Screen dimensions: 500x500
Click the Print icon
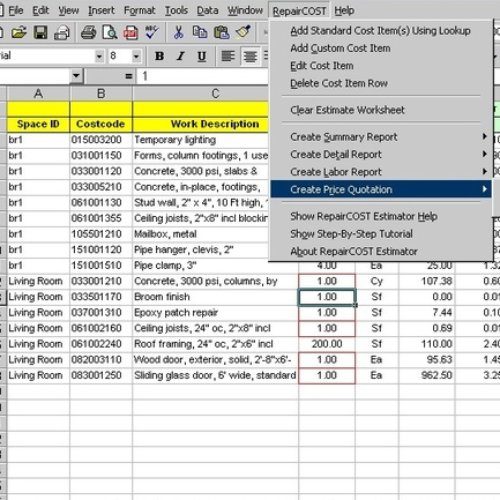coord(88,33)
